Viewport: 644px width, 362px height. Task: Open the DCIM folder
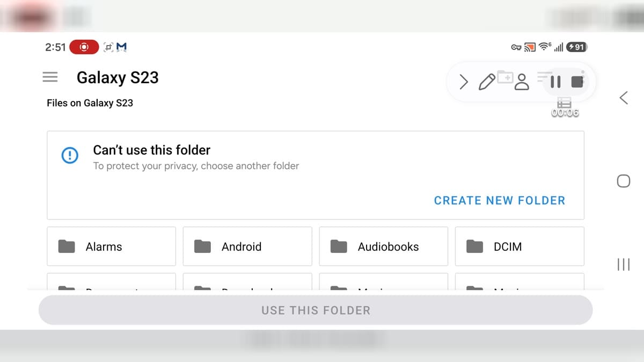519,247
